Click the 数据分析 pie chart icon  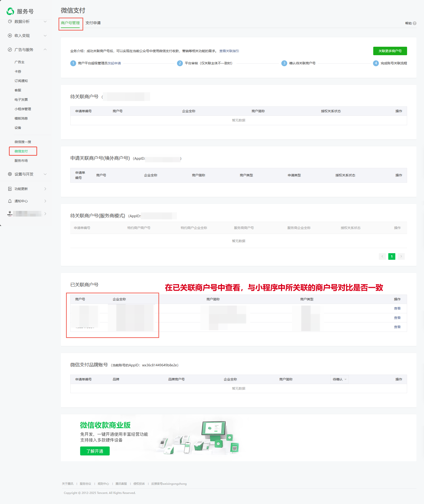(x=10, y=22)
